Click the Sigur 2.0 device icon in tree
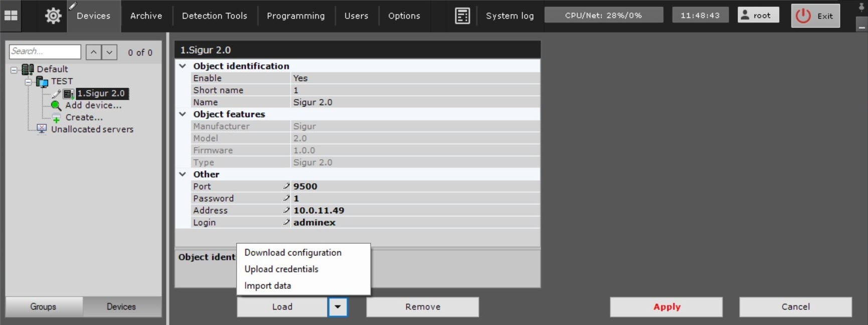Screen dimensions: 868x325 coord(69,94)
